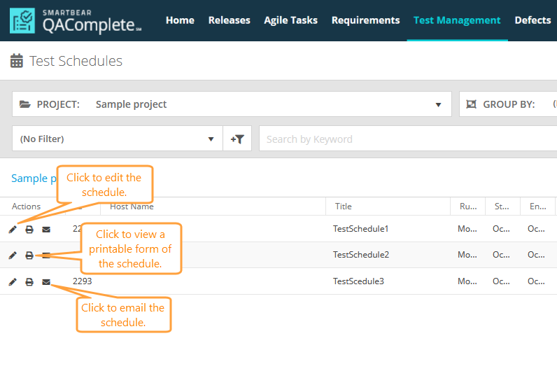Click the add filter funnel icon

[x=237, y=139]
